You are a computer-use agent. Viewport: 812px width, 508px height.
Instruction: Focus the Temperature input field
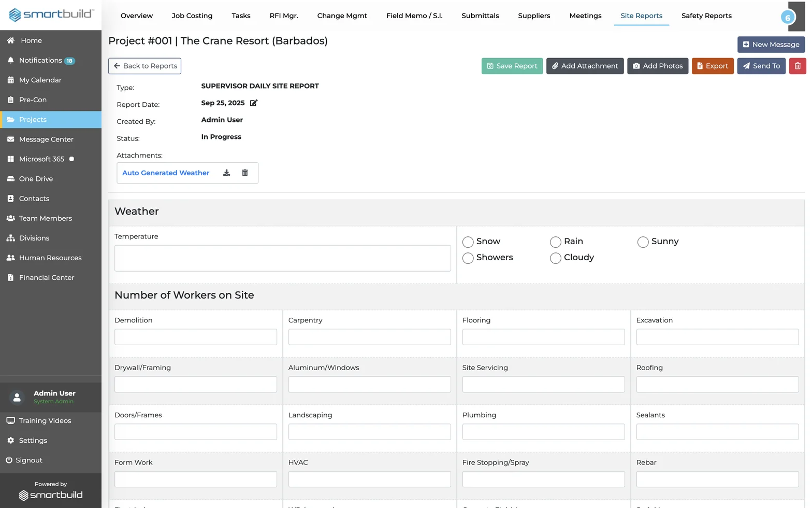coord(283,258)
